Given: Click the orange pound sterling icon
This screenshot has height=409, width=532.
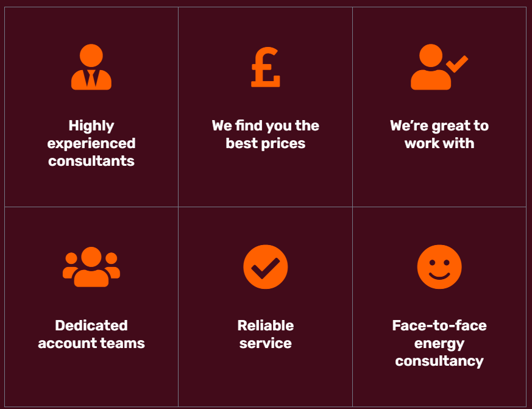Looking at the screenshot, I should (x=265, y=67).
